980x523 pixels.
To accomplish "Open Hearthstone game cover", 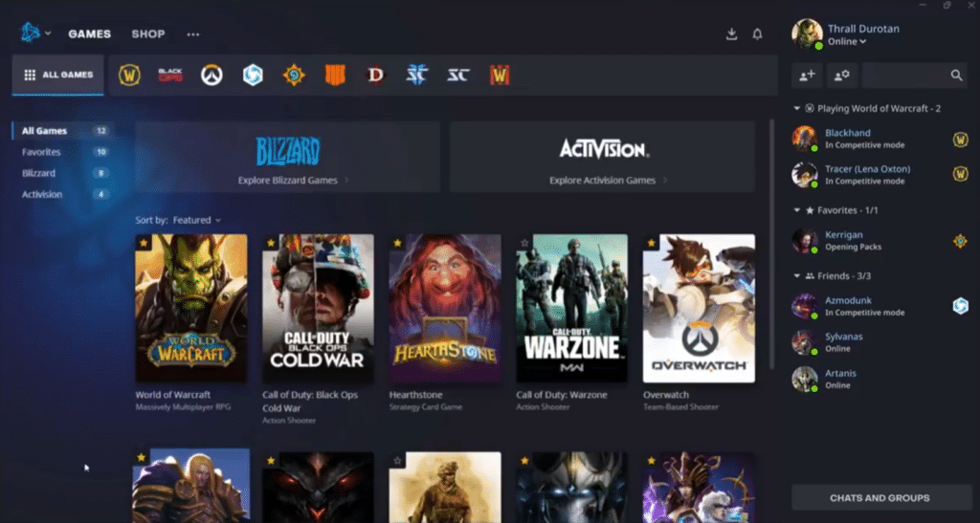I will pyautogui.click(x=444, y=308).
